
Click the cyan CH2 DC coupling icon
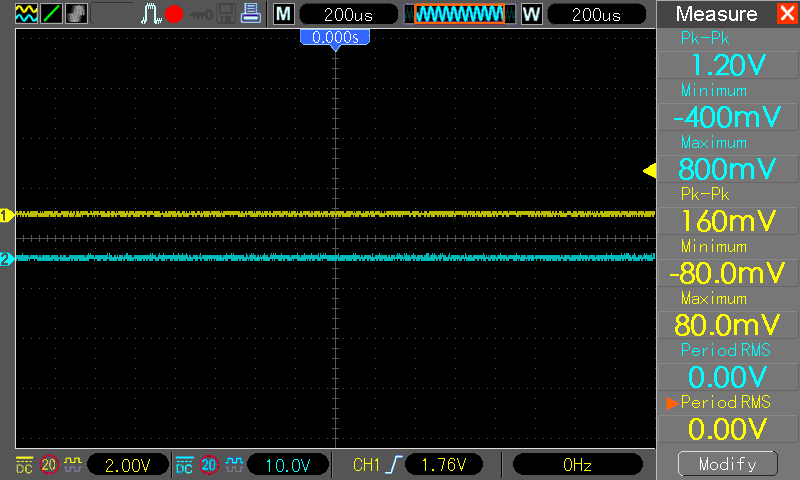[x=184, y=465]
